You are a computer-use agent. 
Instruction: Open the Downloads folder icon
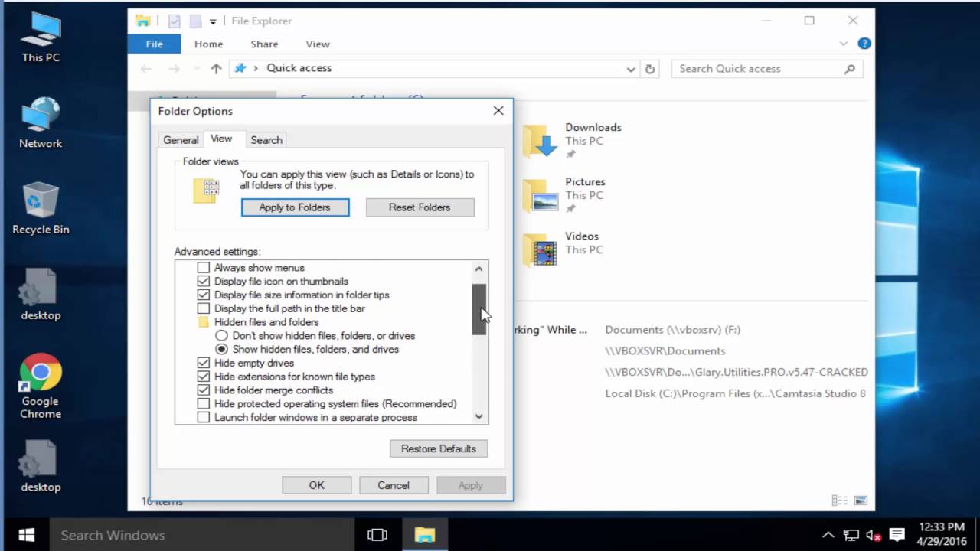pyautogui.click(x=540, y=141)
